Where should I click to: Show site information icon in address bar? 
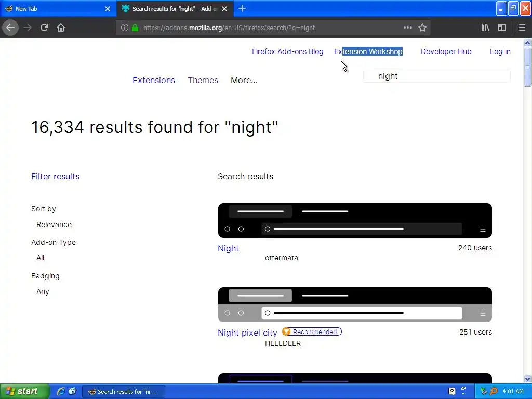click(125, 28)
